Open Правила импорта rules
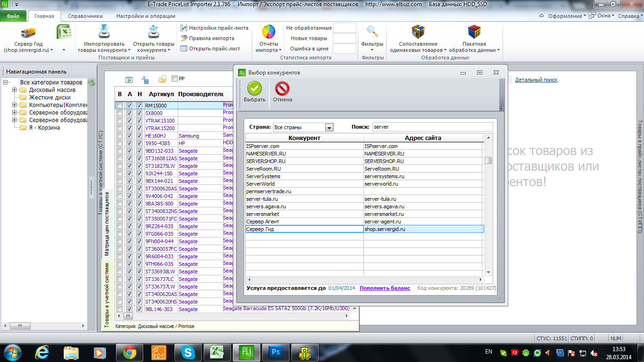This screenshot has width=644, height=362. point(207,38)
